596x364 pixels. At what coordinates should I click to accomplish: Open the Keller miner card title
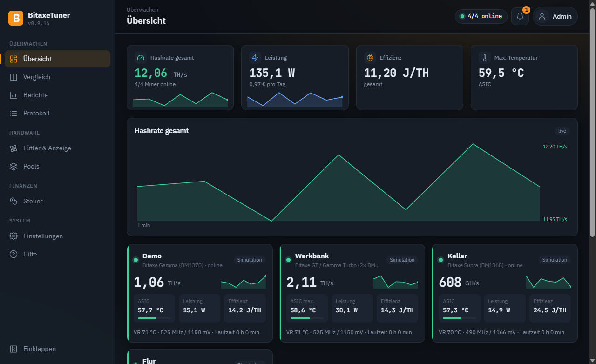[457, 256]
